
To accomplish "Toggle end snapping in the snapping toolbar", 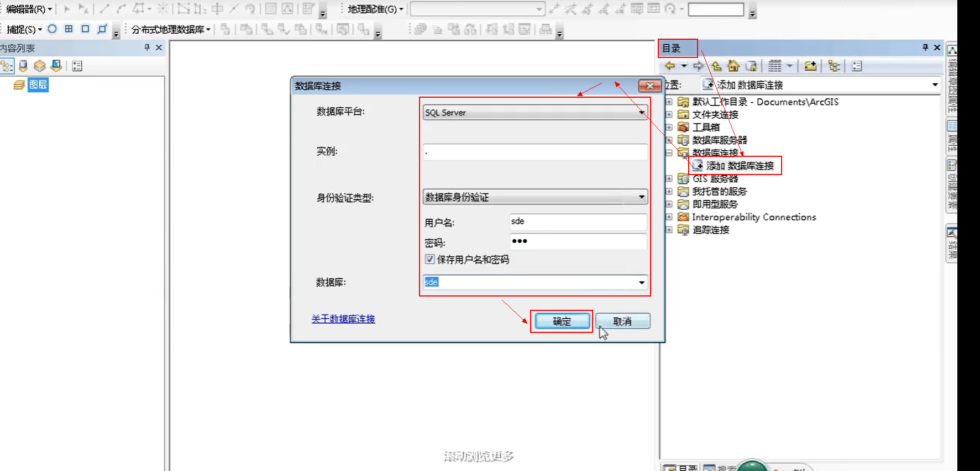I will [69, 29].
